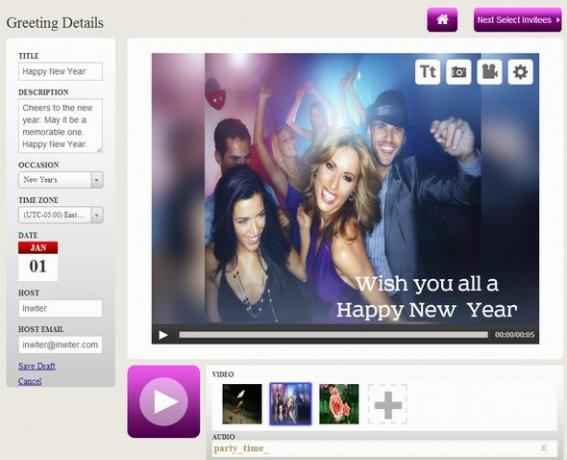Viewport: 567px width, 460px height.
Task: Open the gear settings icon
Action: (520, 72)
